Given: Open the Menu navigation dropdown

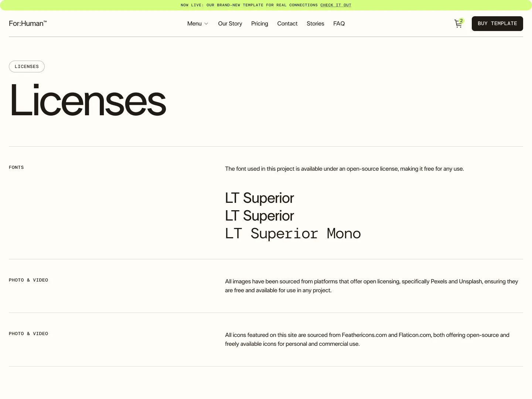Looking at the screenshot, I should (195, 24).
